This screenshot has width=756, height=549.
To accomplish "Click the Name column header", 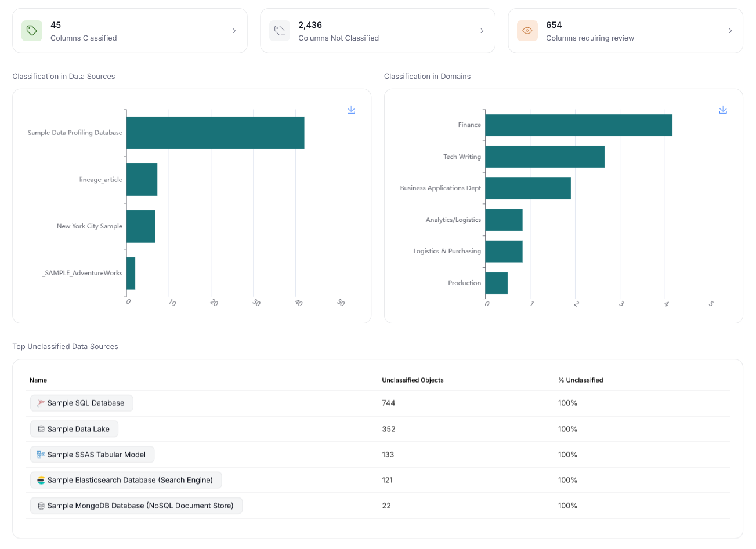I will coord(38,380).
